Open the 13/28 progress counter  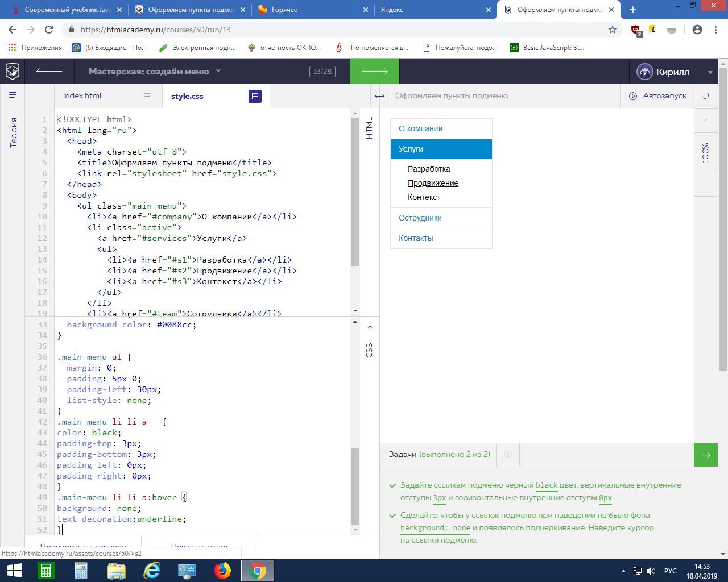pos(322,72)
